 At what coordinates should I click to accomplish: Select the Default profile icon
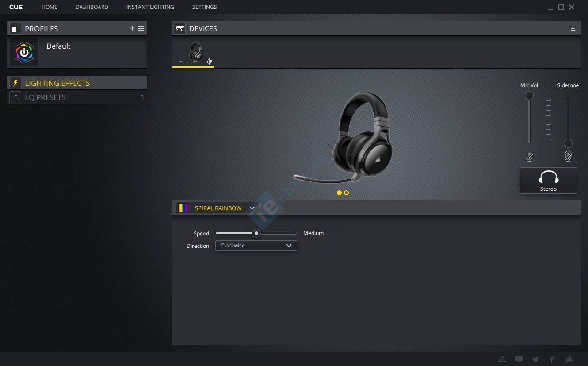click(24, 53)
